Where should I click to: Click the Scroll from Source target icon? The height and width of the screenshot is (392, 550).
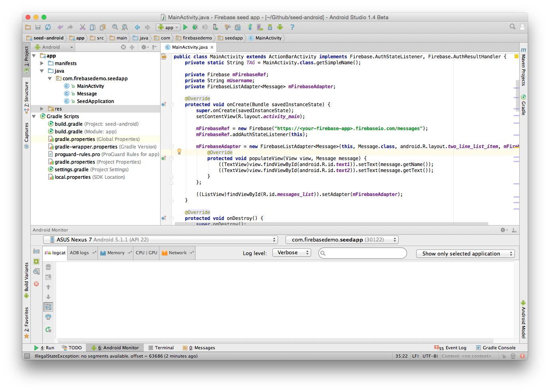[x=123, y=47]
